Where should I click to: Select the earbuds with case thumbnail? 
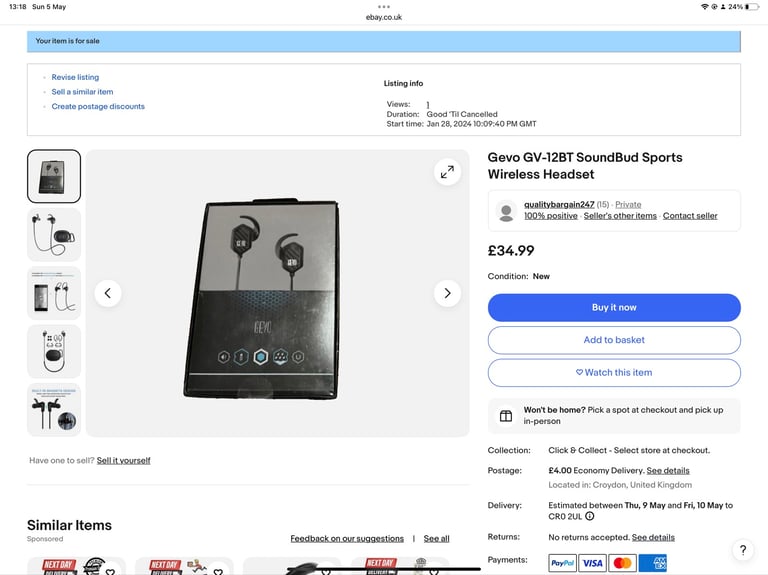(54, 235)
